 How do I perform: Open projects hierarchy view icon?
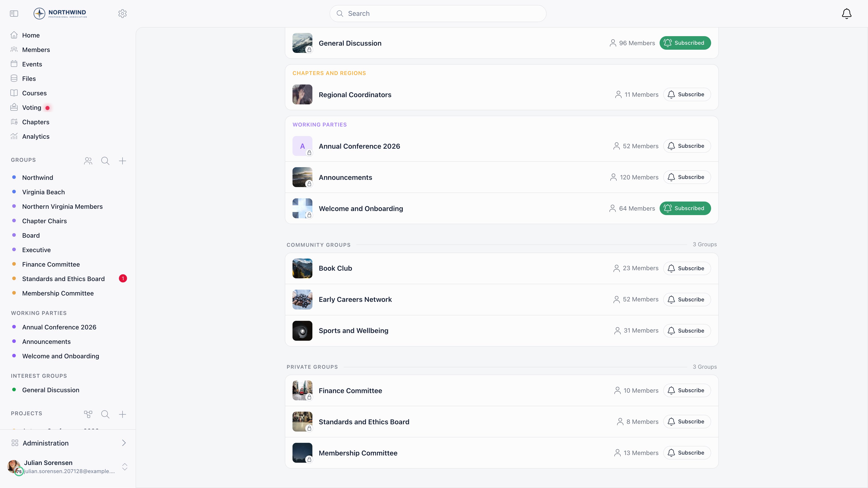pyautogui.click(x=88, y=414)
